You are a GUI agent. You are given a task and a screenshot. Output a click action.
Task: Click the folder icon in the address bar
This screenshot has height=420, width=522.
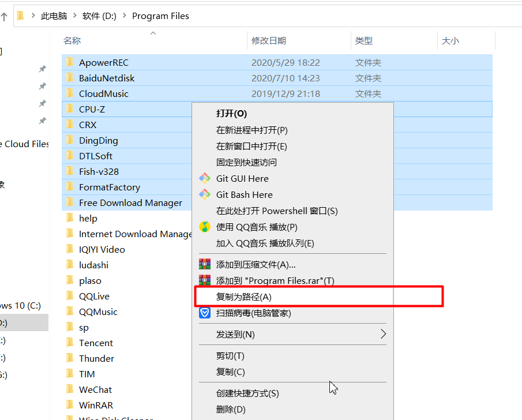point(20,16)
